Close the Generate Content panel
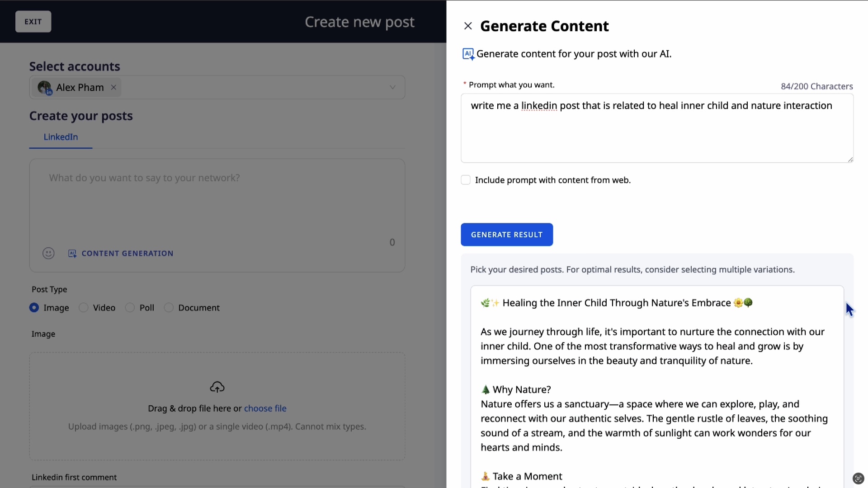 [x=468, y=26]
